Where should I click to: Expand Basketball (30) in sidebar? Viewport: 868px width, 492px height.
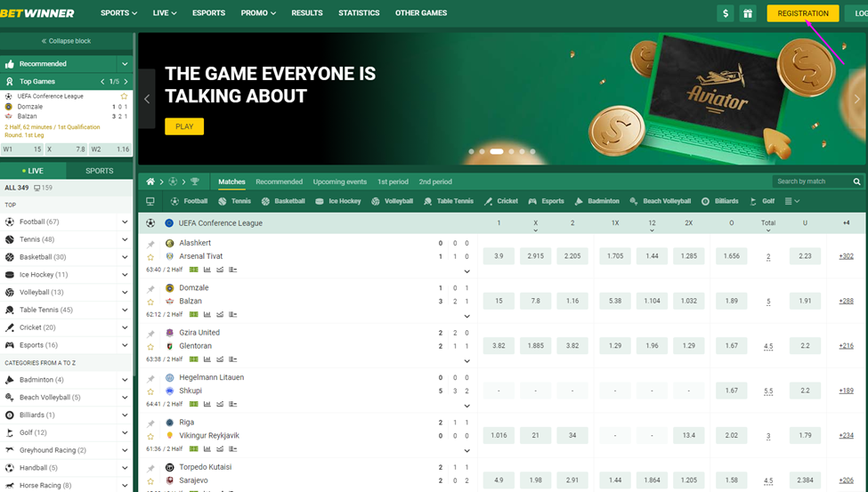click(125, 257)
